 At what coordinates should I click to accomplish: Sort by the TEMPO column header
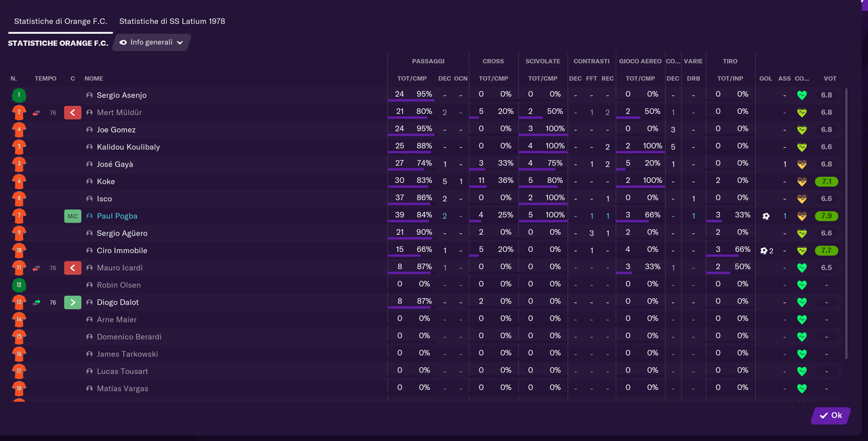[45, 79]
